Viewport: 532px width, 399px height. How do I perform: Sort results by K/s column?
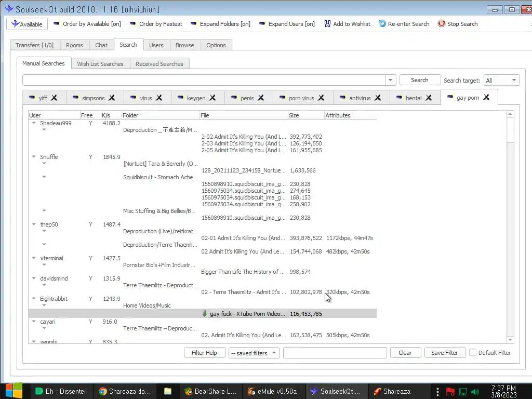click(x=111, y=115)
